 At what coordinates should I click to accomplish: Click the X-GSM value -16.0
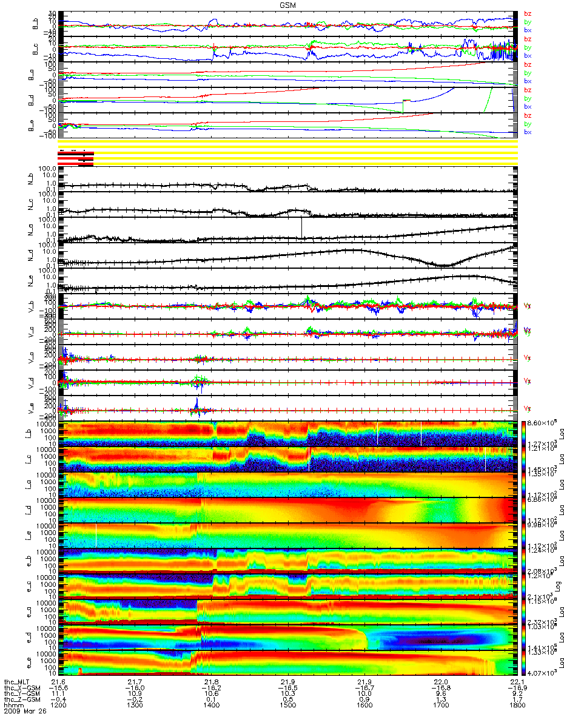[134, 688]
